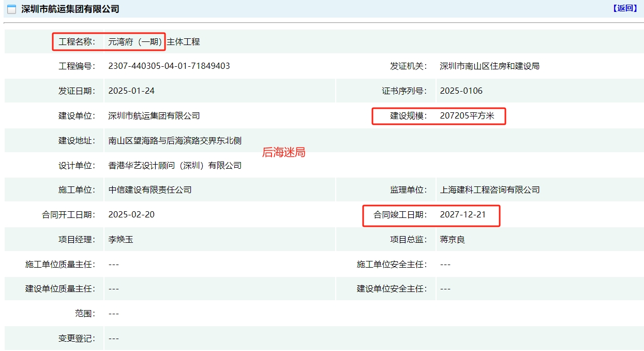This screenshot has width=644, height=351.
Task: Click the "证书序列号:" label
Action: pos(405,91)
